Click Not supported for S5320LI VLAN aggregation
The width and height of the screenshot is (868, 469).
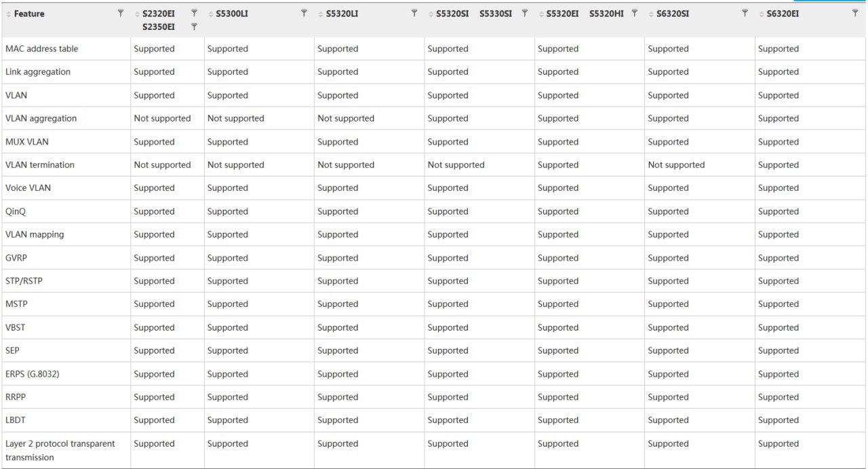click(x=346, y=118)
